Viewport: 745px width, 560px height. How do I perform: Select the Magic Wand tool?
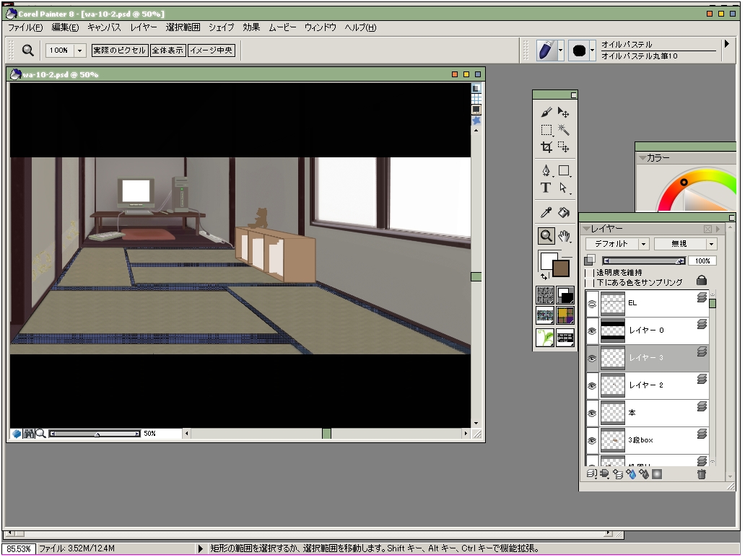(564, 130)
